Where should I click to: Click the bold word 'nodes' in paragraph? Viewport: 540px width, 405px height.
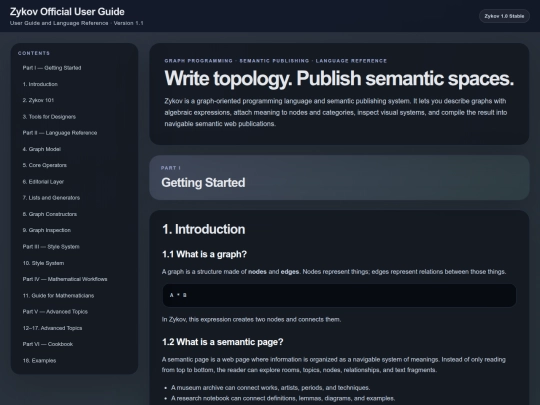pos(257,272)
